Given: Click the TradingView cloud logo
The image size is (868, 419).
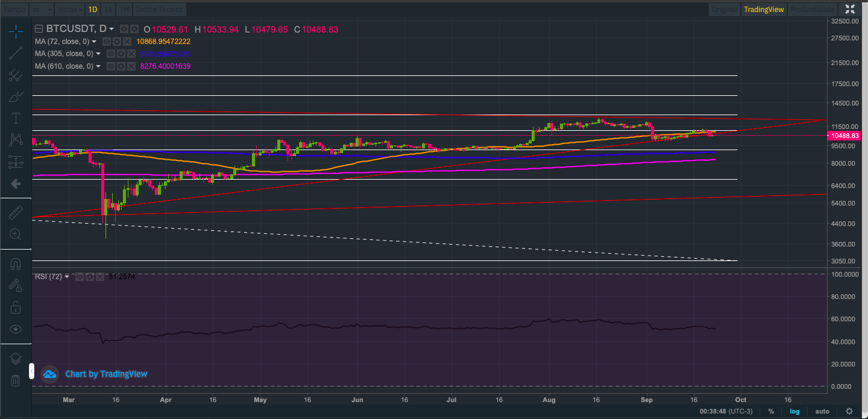Looking at the screenshot, I should click(49, 374).
